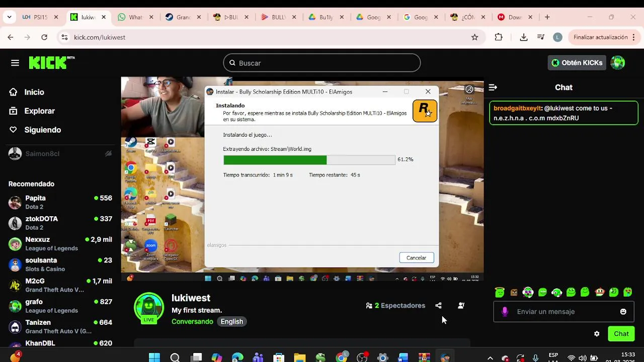The height and width of the screenshot is (362, 644).
Task: Click the English language tag
Action: (x=232, y=321)
